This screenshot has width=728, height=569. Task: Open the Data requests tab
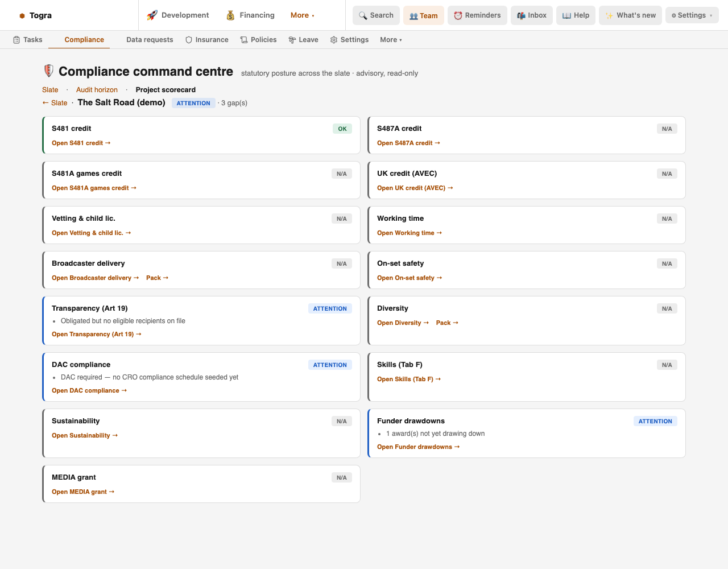150,40
